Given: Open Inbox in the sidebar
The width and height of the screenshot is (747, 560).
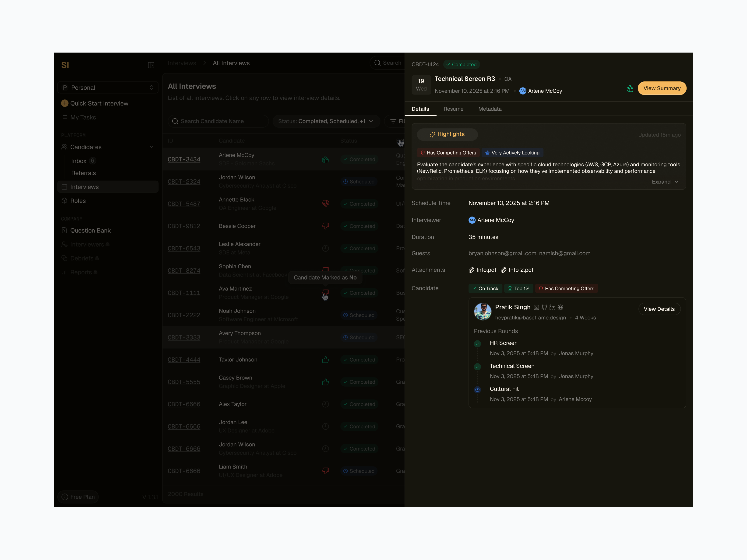Looking at the screenshot, I should [x=79, y=161].
